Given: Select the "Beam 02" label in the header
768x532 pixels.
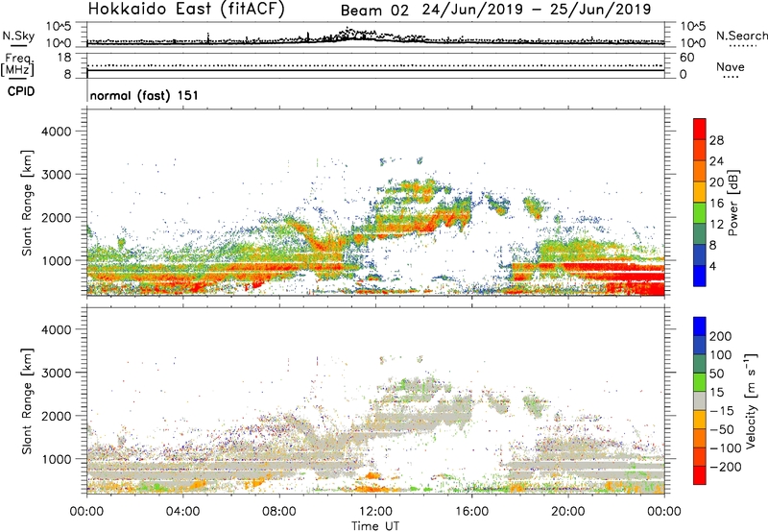Looking at the screenshot, I should 374,11.
